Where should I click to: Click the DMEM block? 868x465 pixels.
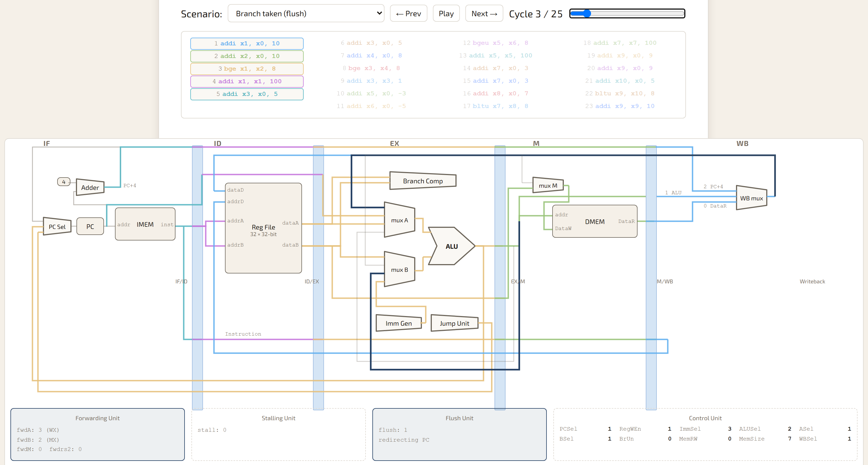(595, 221)
